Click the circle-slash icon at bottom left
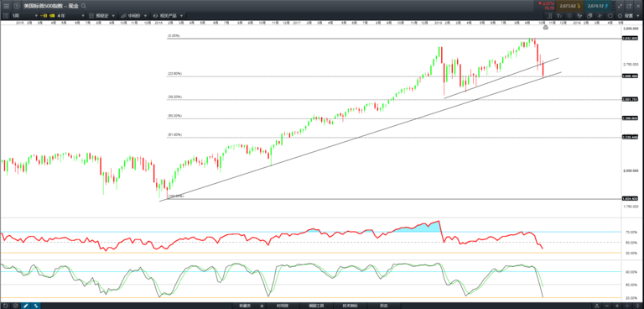 pos(16,306)
